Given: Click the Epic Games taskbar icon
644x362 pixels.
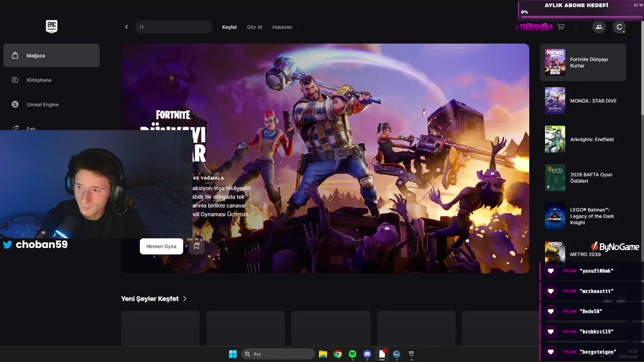Looking at the screenshot, I should 411,354.
